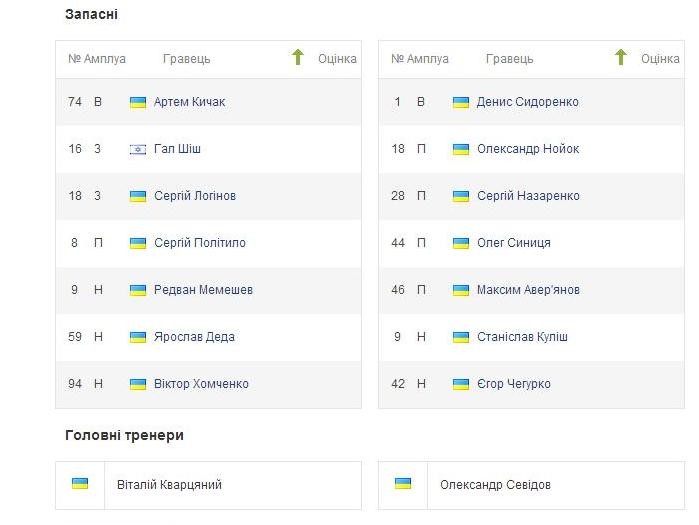Open head coach Віталій Кварцяний's page

tap(169, 484)
